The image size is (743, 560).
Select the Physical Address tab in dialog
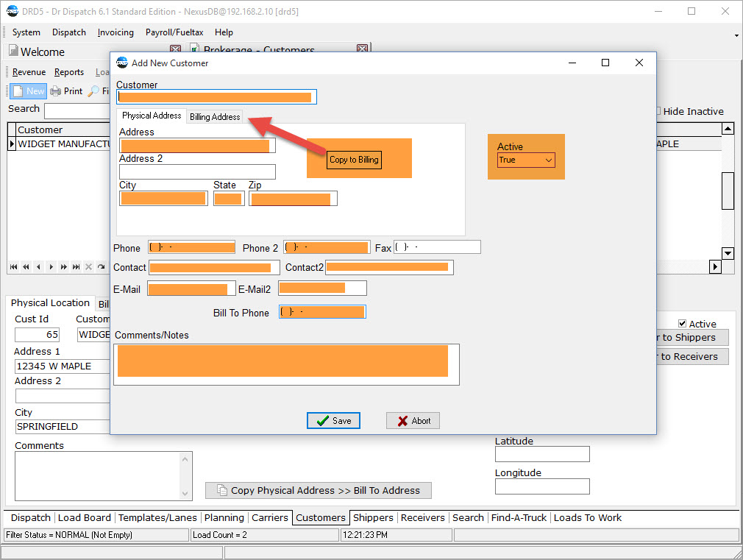pos(152,116)
